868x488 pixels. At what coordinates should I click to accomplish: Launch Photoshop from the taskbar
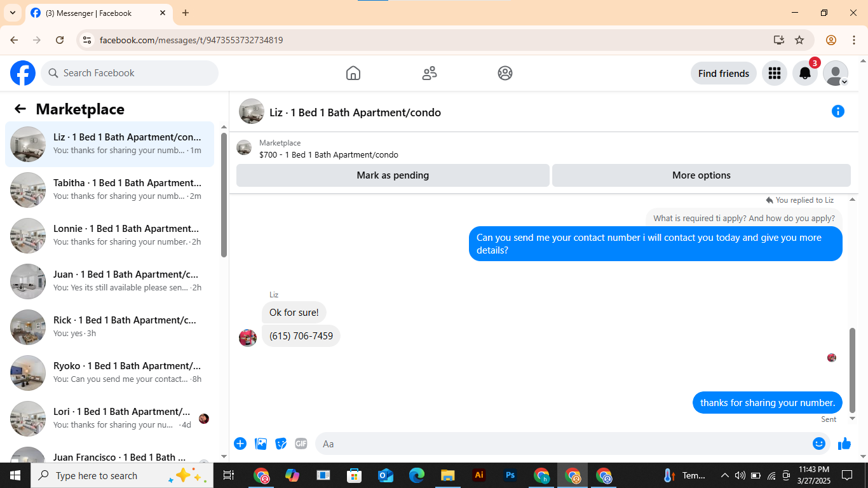(x=510, y=475)
